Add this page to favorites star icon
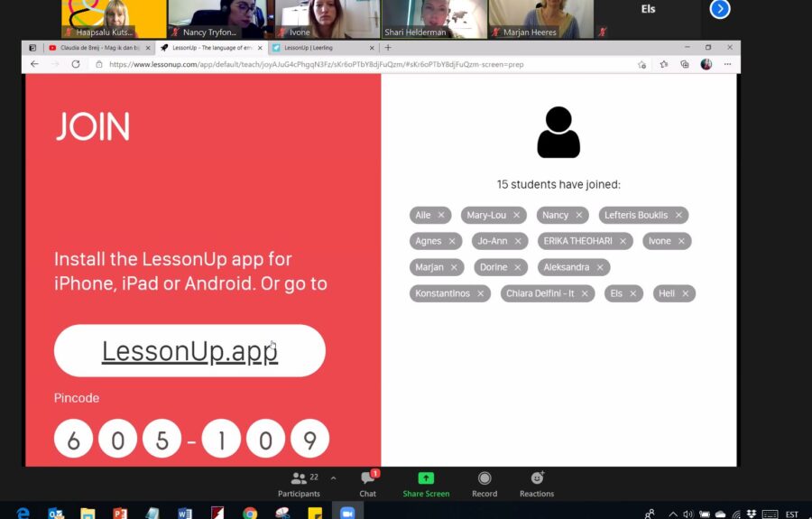This screenshot has height=519, width=812. (641, 65)
